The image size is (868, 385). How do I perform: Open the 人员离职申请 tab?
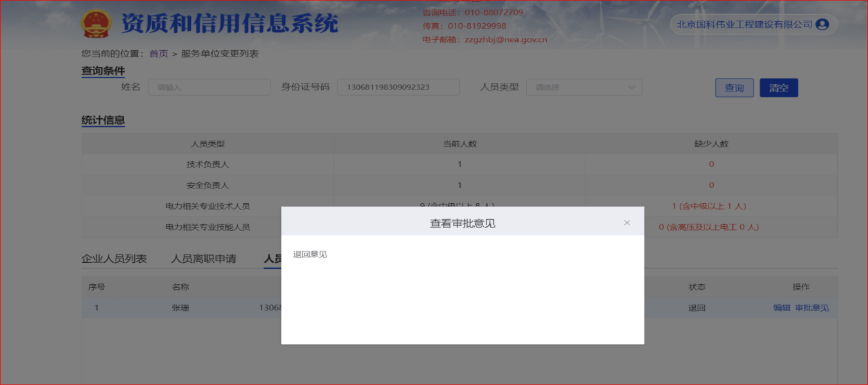(203, 259)
